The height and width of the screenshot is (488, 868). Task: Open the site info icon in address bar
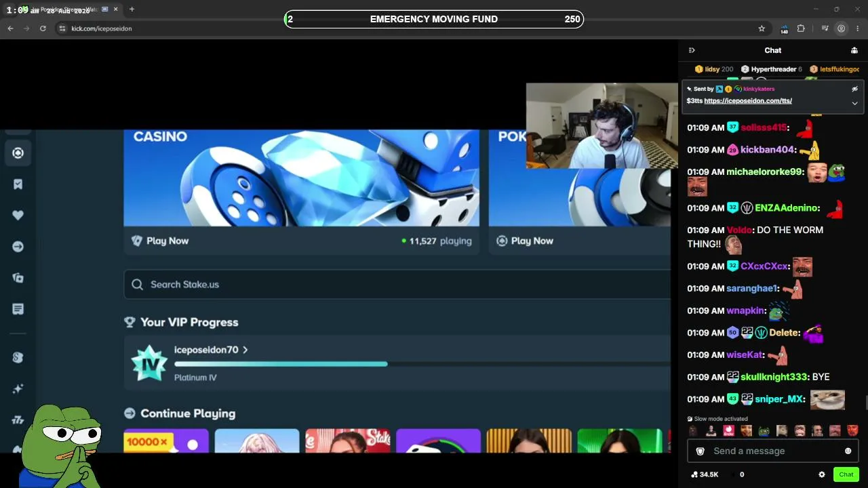tap(62, 28)
